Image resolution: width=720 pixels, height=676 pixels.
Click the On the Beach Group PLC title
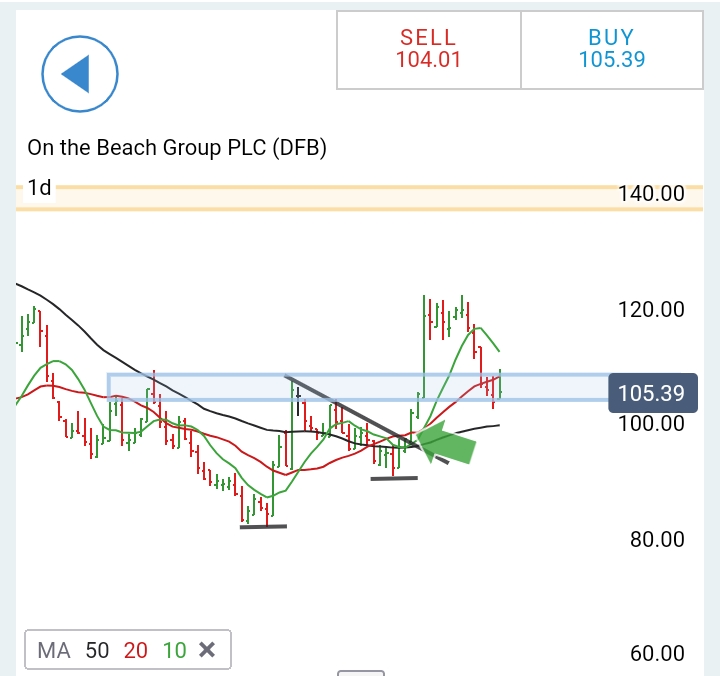pos(177,148)
